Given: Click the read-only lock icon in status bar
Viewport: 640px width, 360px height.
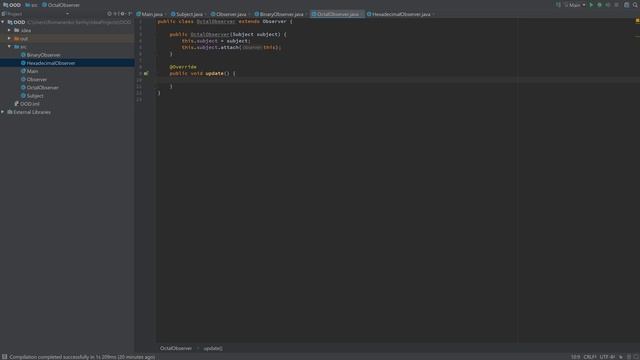Looking at the screenshot, I should pyautogui.click(x=621, y=357).
